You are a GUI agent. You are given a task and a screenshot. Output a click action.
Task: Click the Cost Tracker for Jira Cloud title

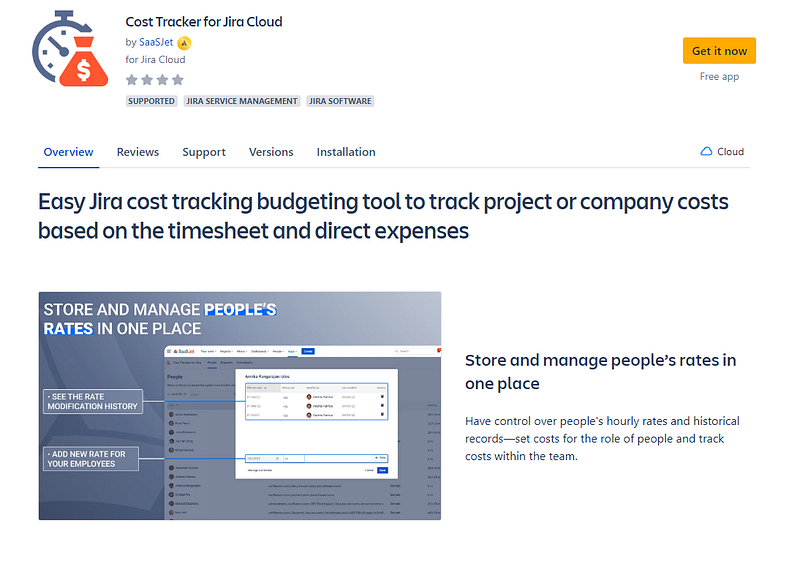coord(204,21)
